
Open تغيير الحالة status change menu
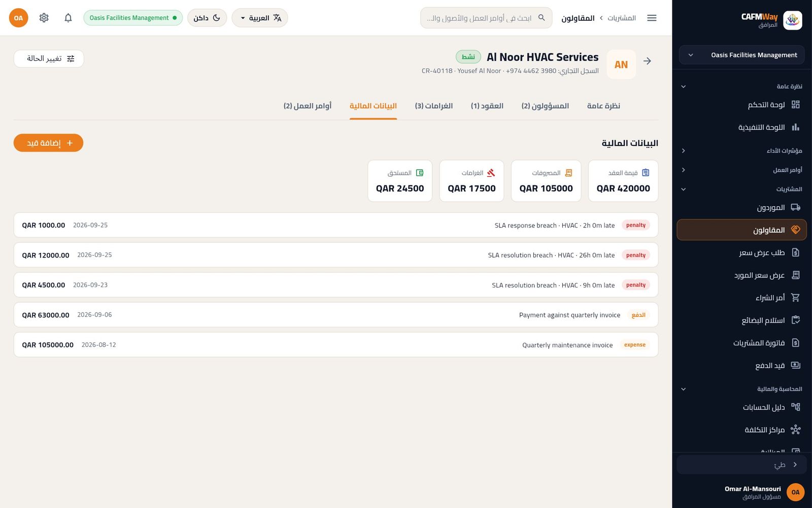49,58
